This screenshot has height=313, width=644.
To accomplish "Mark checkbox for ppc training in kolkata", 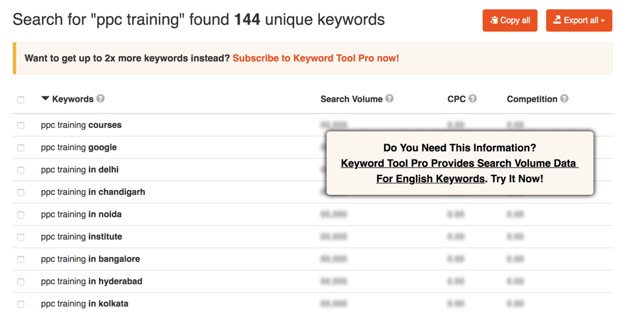I will (x=21, y=304).
